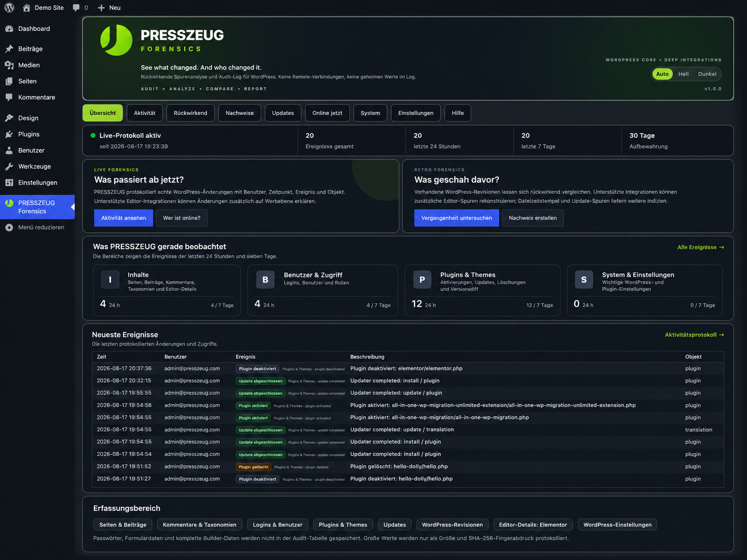Viewport: 747px width, 560px height.
Task: Click the Menü reduzieren collapse icon
Action: (x=9, y=227)
